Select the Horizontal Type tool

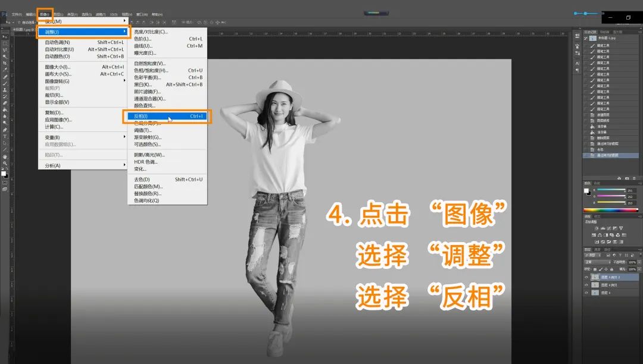5,136
